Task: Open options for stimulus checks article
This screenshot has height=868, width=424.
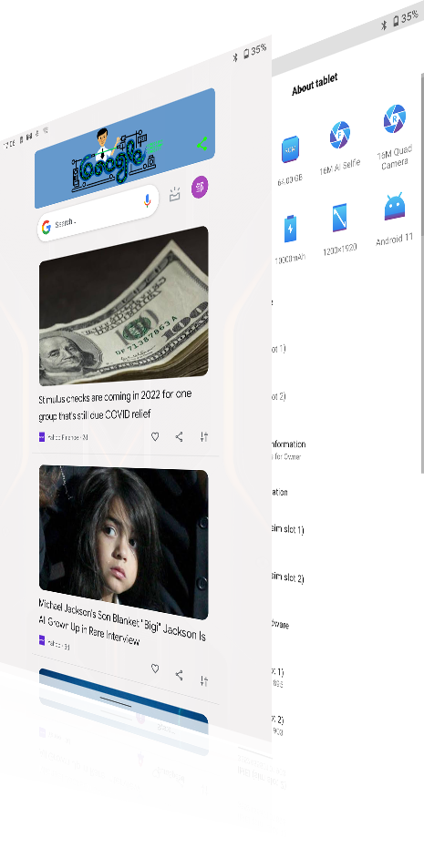Action: [x=204, y=437]
